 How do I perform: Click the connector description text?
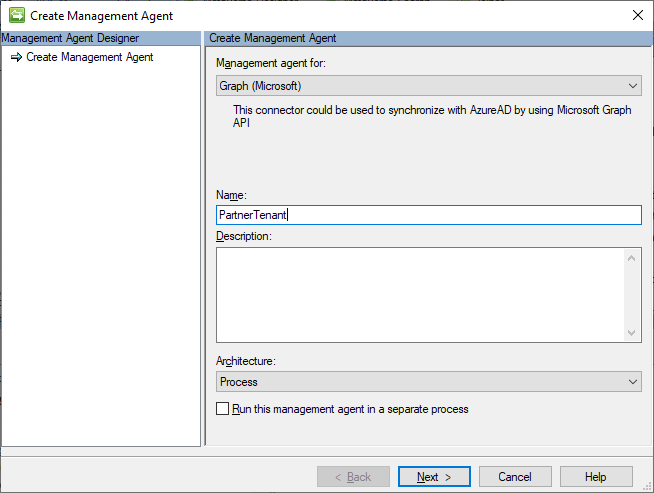point(432,117)
